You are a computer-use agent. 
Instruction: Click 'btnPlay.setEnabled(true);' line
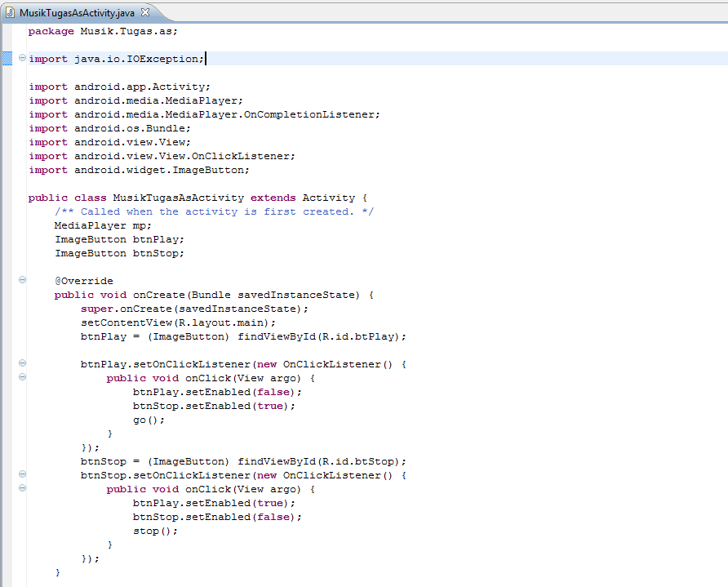214,504
